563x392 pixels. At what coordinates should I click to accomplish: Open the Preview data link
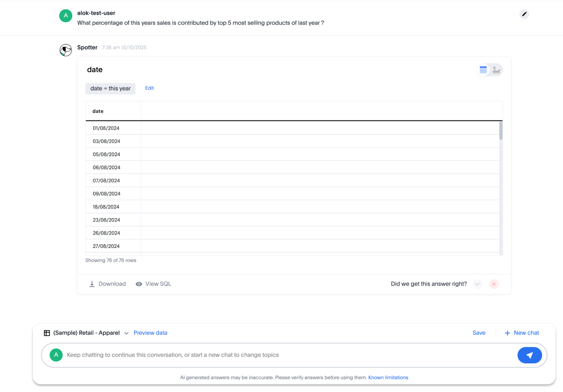pos(150,333)
